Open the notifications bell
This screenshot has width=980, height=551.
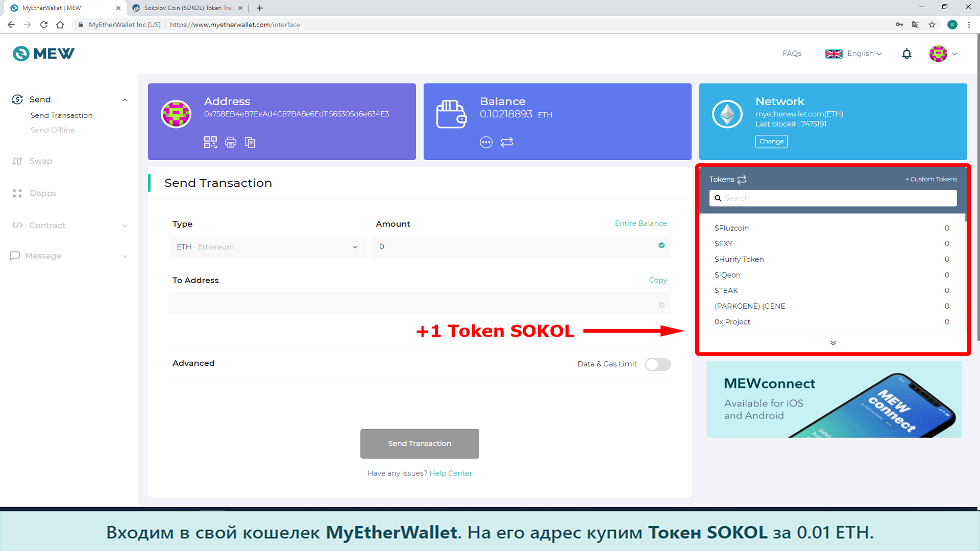pyautogui.click(x=906, y=54)
